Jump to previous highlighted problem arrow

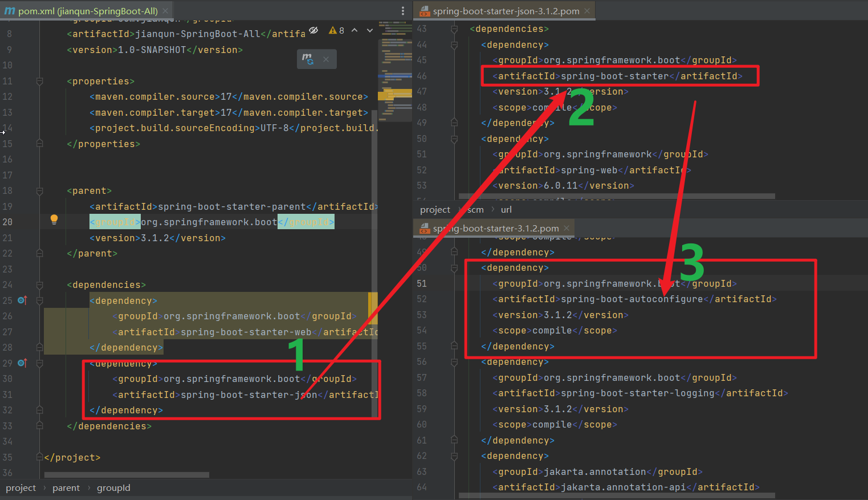354,30
